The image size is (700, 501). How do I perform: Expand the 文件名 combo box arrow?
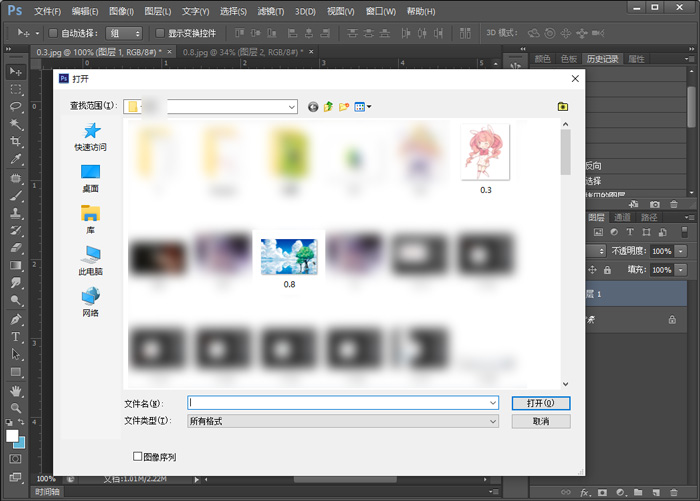pyautogui.click(x=493, y=403)
